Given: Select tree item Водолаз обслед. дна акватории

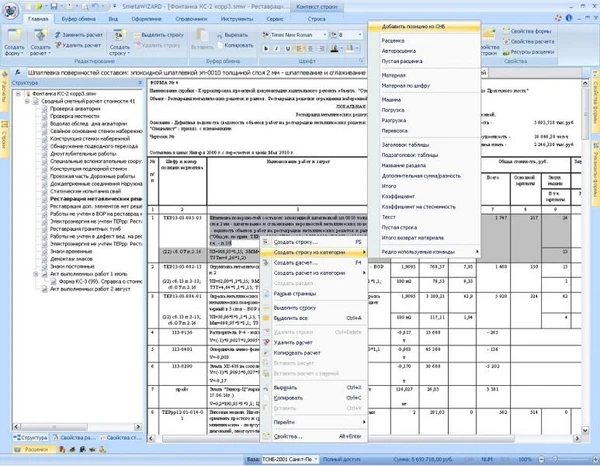Looking at the screenshot, I should click(x=88, y=124).
